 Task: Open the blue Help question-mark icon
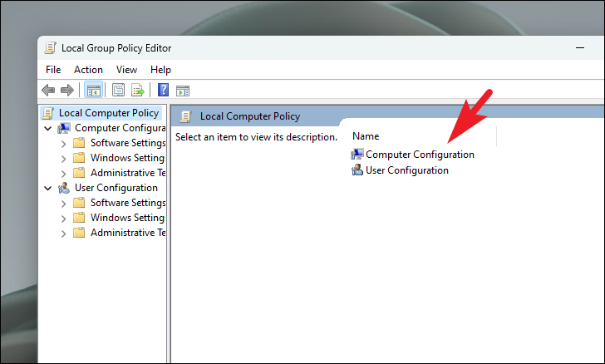tap(163, 90)
